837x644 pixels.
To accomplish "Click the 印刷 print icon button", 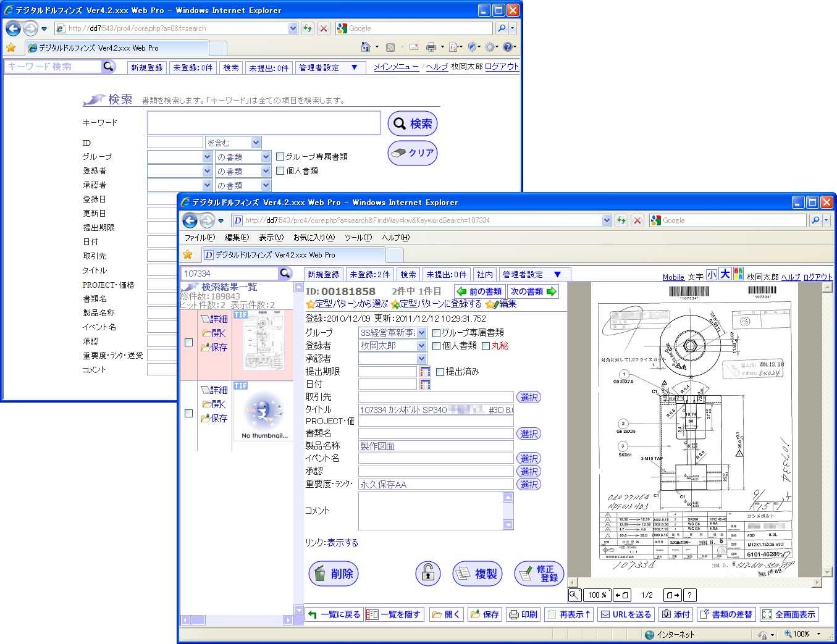I will (523, 614).
